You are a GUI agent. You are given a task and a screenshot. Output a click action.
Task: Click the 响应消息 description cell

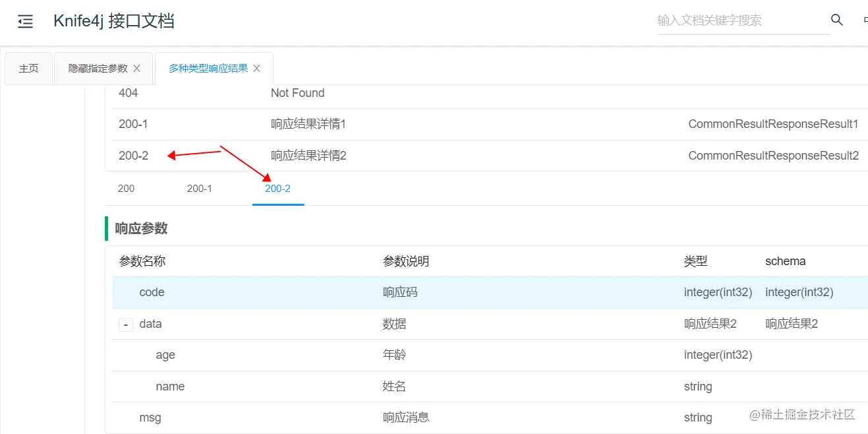pyautogui.click(x=406, y=418)
